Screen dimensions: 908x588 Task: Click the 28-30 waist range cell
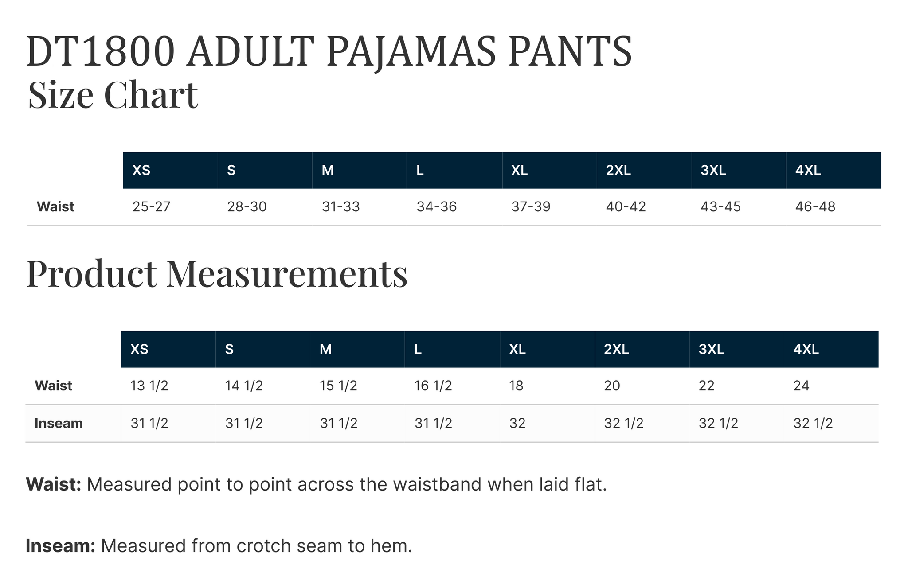point(247,207)
